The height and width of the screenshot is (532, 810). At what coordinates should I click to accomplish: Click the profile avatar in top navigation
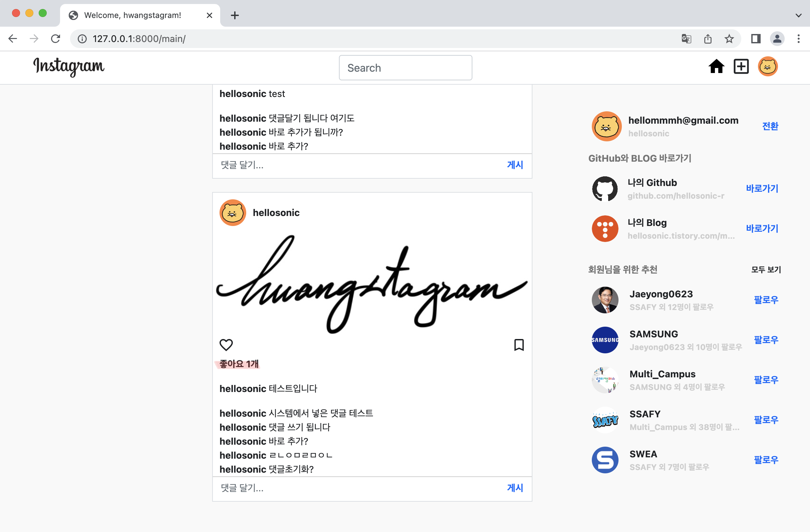pyautogui.click(x=767, y=66)
